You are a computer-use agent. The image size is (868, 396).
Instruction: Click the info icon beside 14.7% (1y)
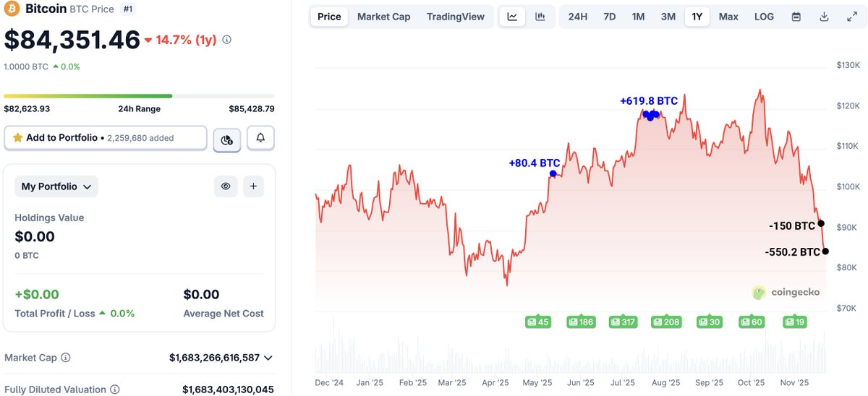pos(226,40)
